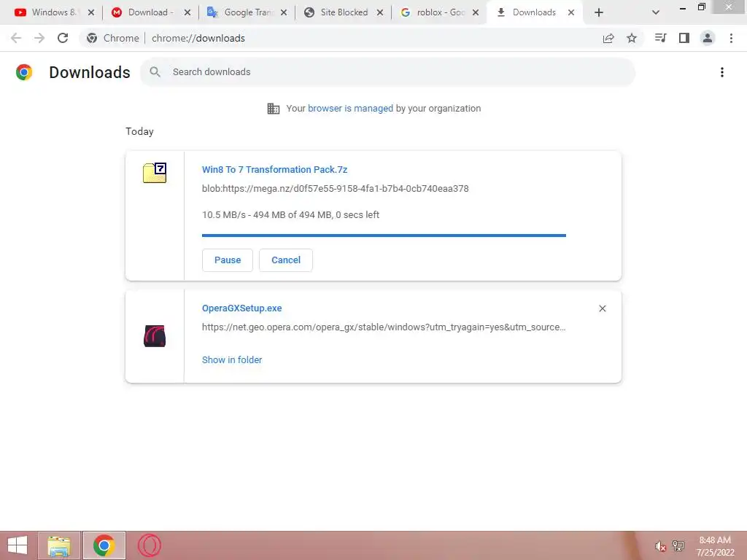The image size is (747, 560).
Task: Launch Opera from the taskbar
Action: 149,545
